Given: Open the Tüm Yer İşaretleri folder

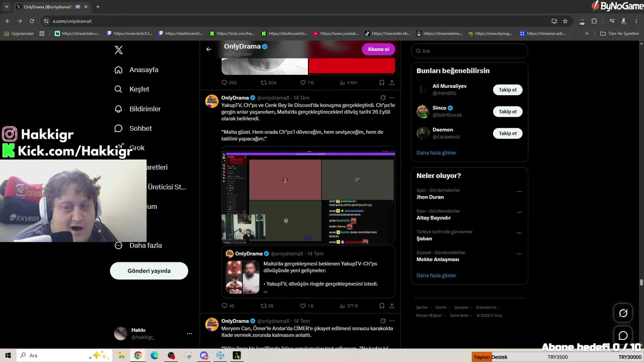Looking at the screenshot, I should (x=619, y=34).
